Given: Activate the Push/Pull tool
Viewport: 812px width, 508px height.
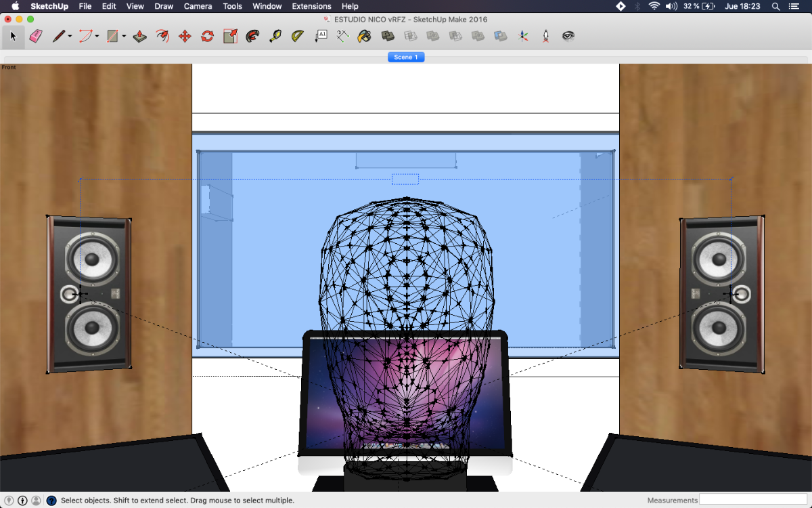Looking at the screenshot, I should point(140,36).
